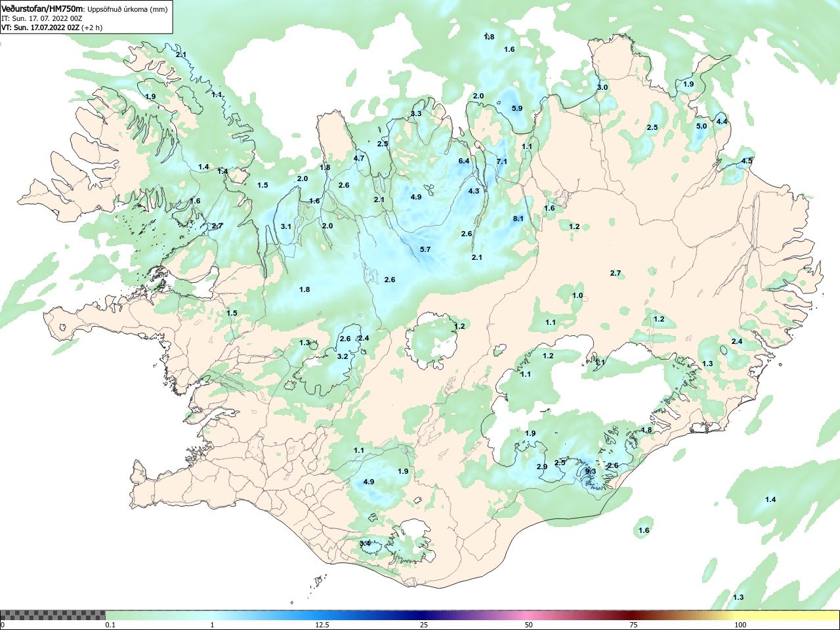Click the 2.9 precipitation value
This screenshot has width=840, height=630.
(542, 467)
